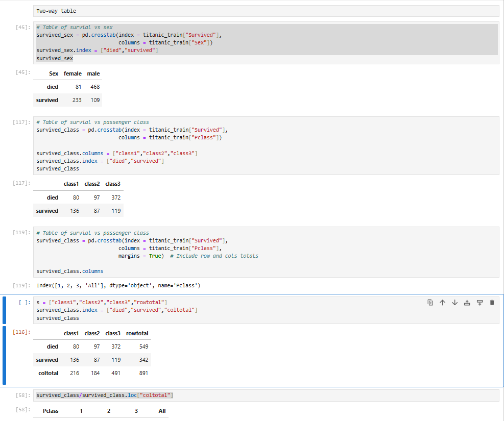
Task: Click 'Sex' header in [45] output
Action: [54, 73]
